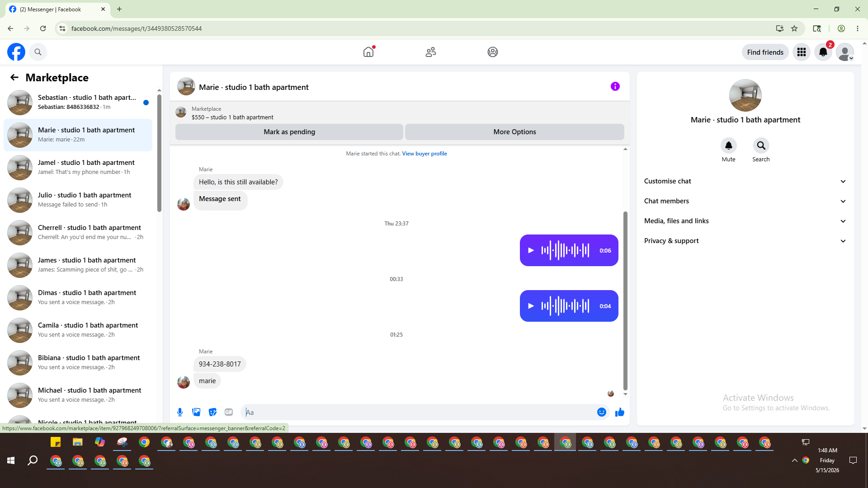
Task: Open Julio's conversation with failed message
Action: tap(78, 200)
